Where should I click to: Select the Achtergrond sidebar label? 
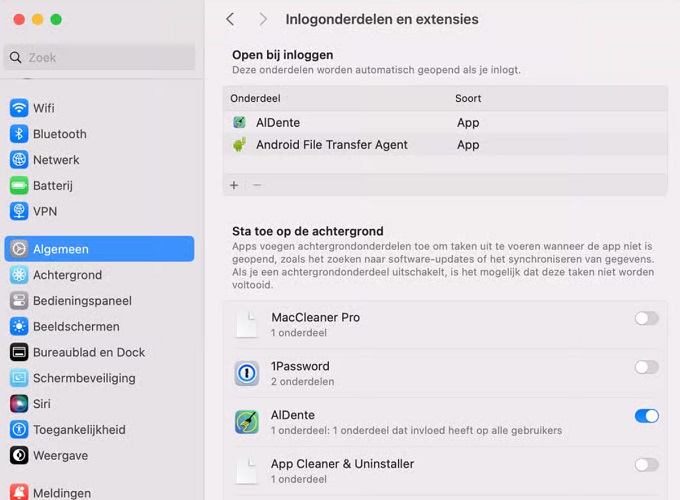click(x=68, y=275)
